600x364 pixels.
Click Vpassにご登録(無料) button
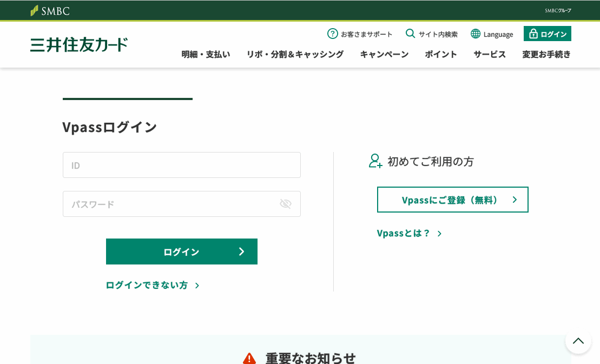tap(453, 200)
